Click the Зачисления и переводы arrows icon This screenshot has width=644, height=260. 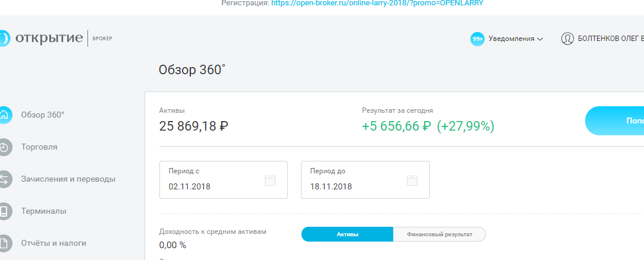5,179
